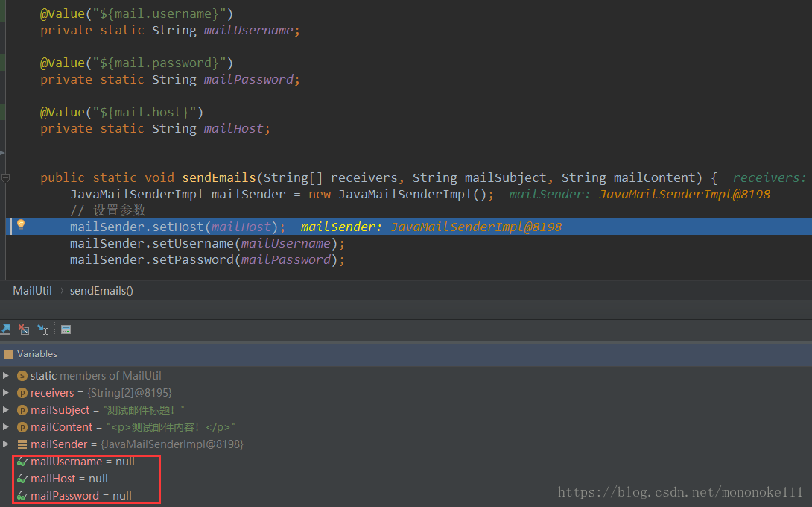Expand the receivers variable node

(x=7, y=393)
